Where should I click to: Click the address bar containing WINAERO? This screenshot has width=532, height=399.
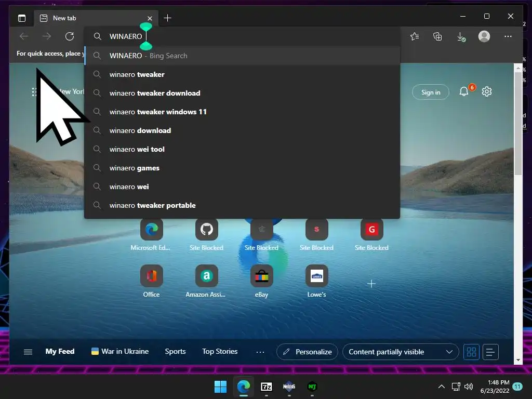(242, 36)
